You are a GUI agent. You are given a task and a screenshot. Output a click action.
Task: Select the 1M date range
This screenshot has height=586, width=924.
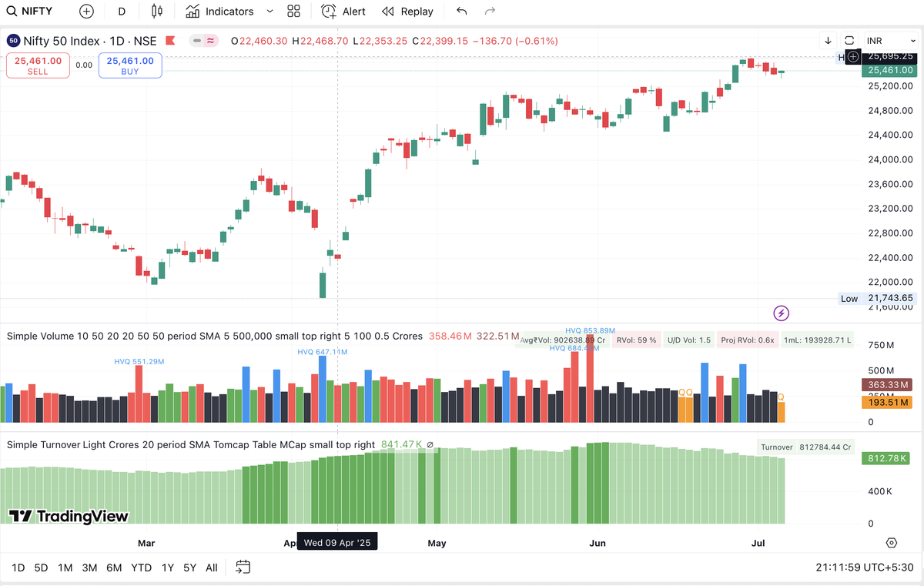65,568
